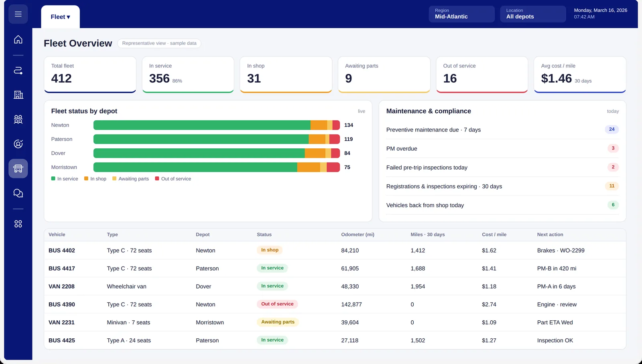This screenshot has width=642, height=364.
Task: Open Failed pre-trip inspections today row
Action: (502, 167)
